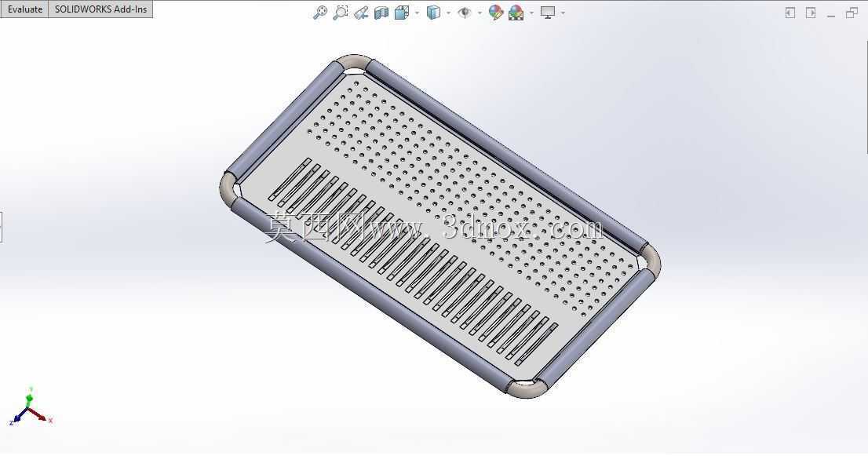
Task: Restore down the document window
Action: [x=852, y=13]
